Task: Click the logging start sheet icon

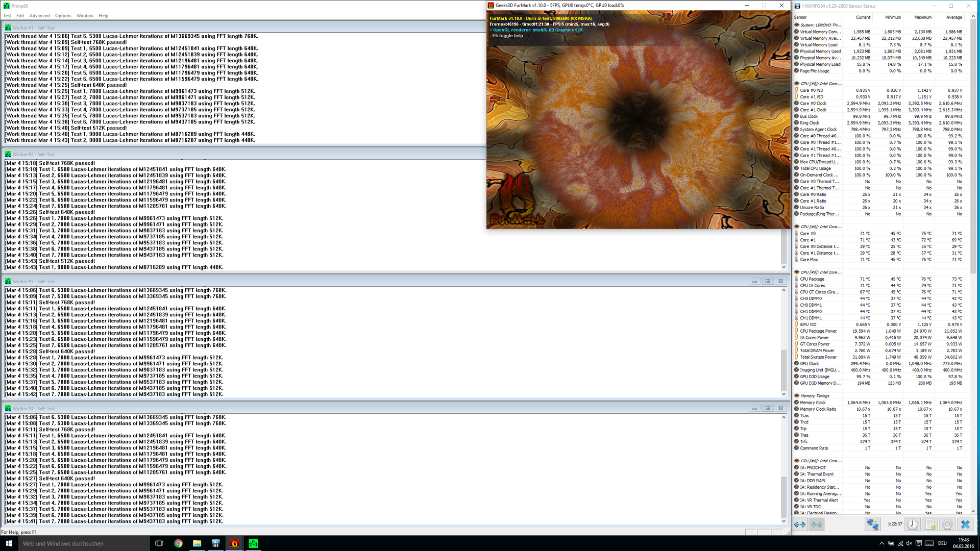Action: (930, 524)
